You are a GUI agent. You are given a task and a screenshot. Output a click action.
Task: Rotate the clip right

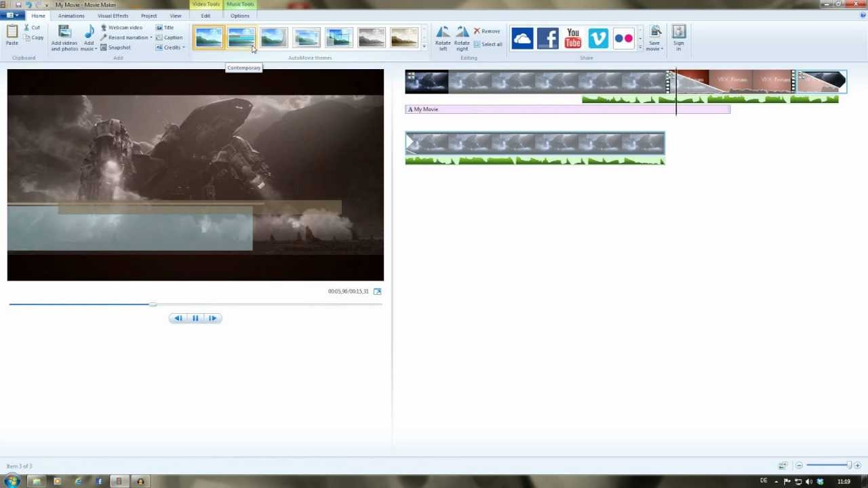[462, 38]
